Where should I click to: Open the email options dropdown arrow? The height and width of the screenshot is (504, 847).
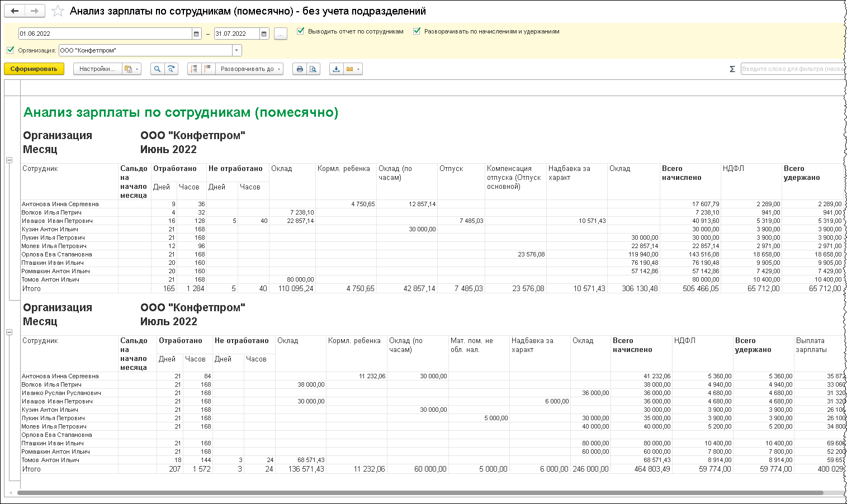[359, 69]
